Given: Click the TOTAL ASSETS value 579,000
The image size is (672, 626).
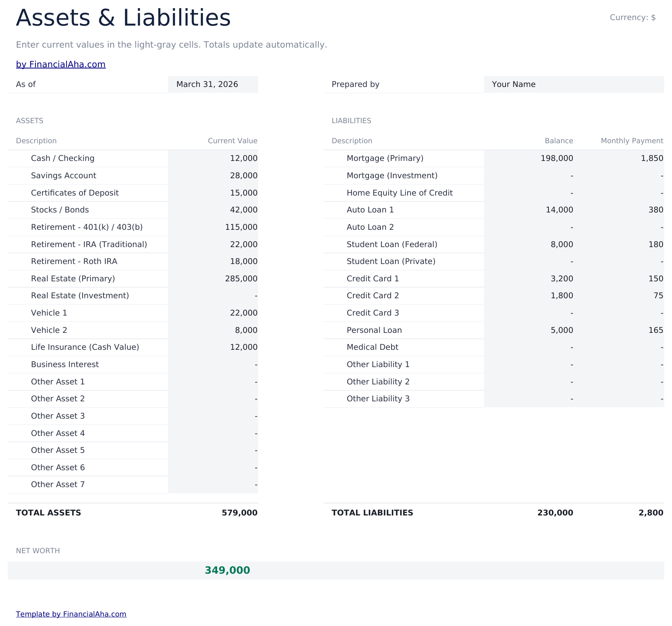Looking at the screenshot, I should click(240, 513).
